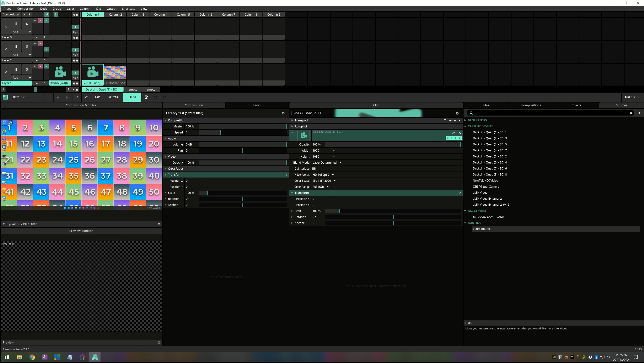Toggle the metronome icon
644x363 pixels.
146,97
